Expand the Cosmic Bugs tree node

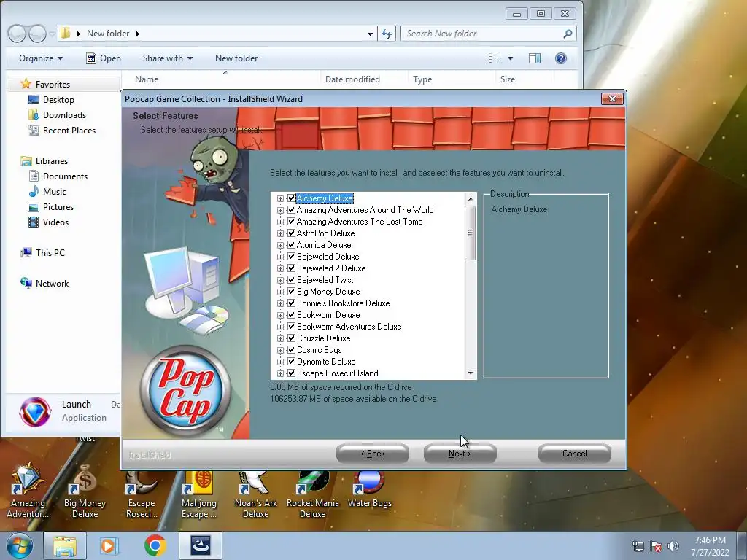(280, 350)
